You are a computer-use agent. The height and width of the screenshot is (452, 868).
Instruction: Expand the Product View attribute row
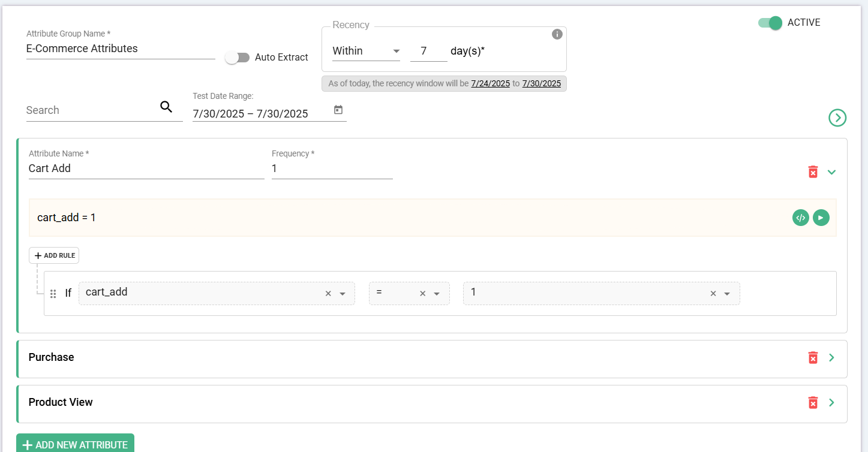tap(831, 402)
